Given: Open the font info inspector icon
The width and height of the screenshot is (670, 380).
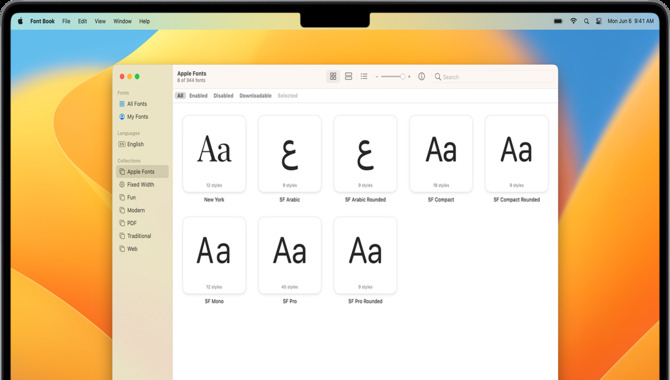Looking at the screenshot, I should [421, 77].
